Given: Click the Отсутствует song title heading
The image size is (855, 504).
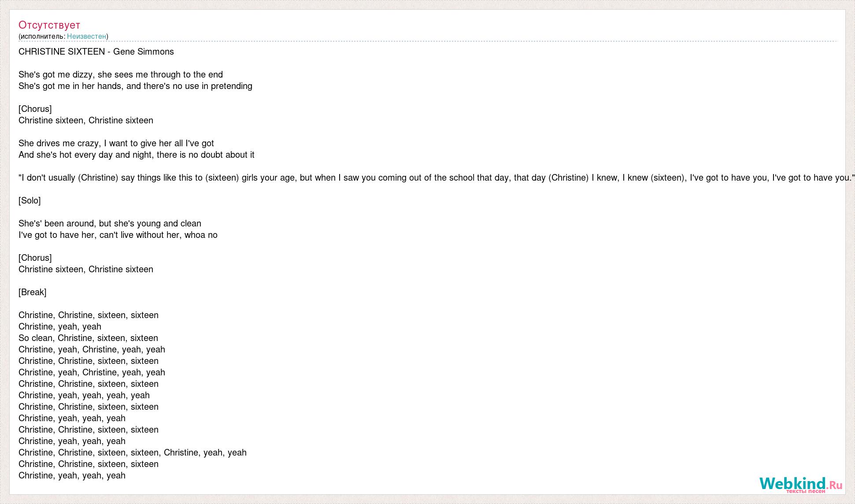Looking at the screenshot, I should 49,25.
